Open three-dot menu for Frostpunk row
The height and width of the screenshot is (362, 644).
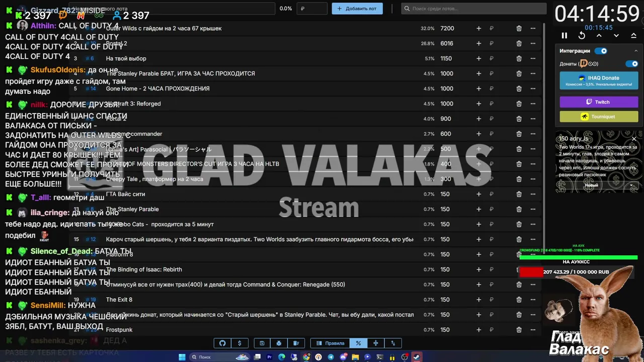pos(533,330)
